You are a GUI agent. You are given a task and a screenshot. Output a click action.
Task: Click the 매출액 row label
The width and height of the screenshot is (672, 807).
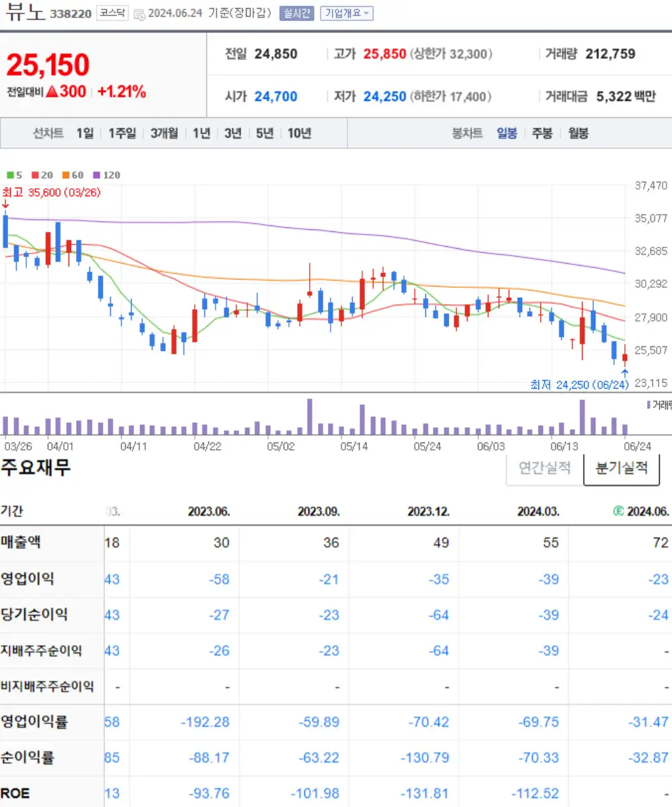(20, 542)
